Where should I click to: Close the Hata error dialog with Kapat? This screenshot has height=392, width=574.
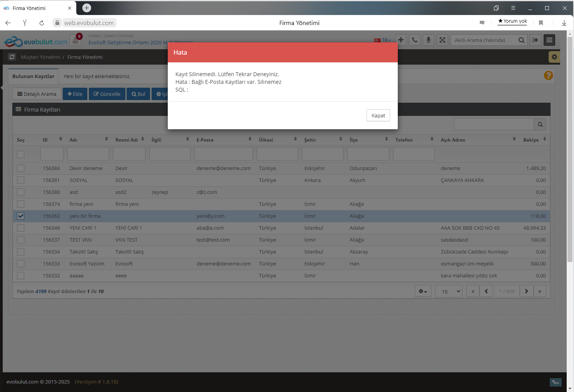tap(378, 115)
